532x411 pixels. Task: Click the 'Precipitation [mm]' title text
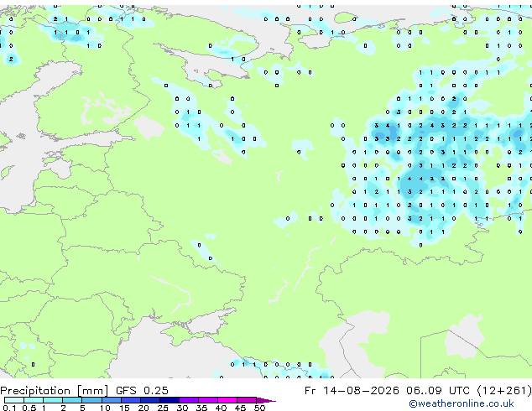55,391
